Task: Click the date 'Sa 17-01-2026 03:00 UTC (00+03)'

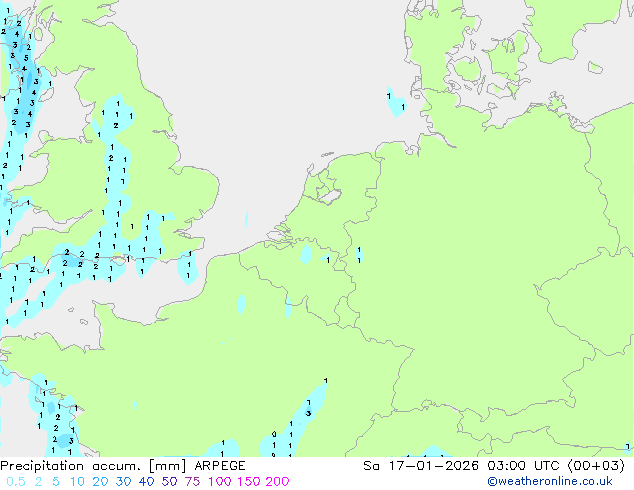Action: pyautogui.click(x=494, y=466)
